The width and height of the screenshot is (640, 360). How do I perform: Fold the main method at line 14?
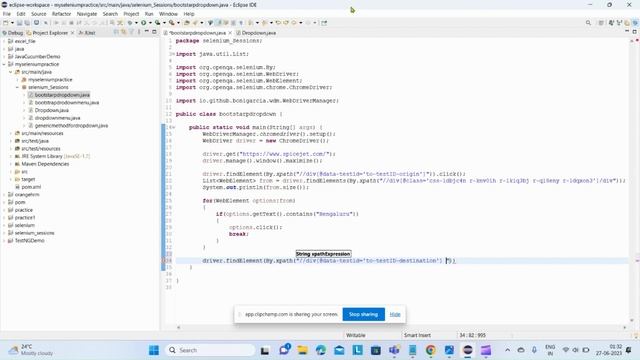173,127
